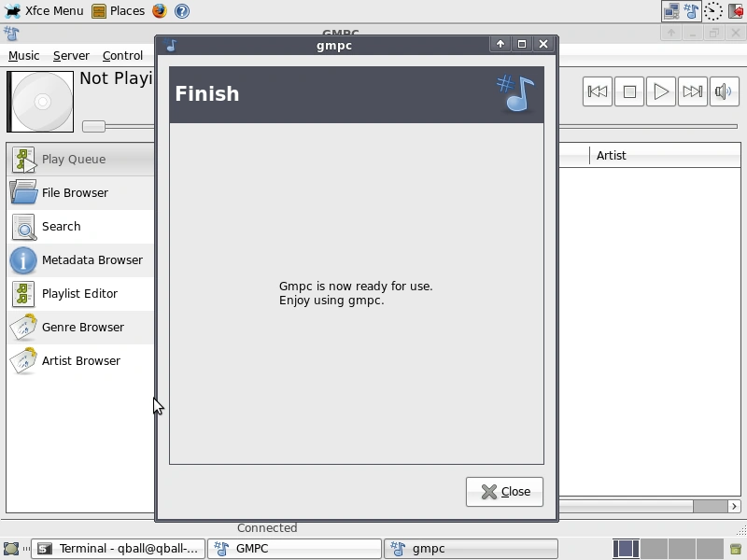Image resolution: width=747 pixels, height=560 pixels.
Task: Switch to the first workspace in the pager
Action: 626,549
